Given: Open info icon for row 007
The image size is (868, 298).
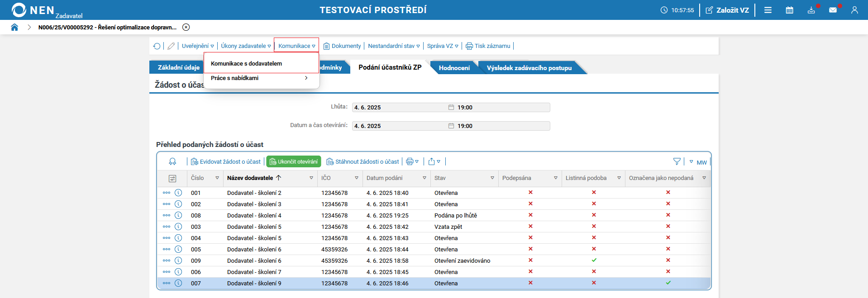Looking at the screenshot, I should [178, 283].
